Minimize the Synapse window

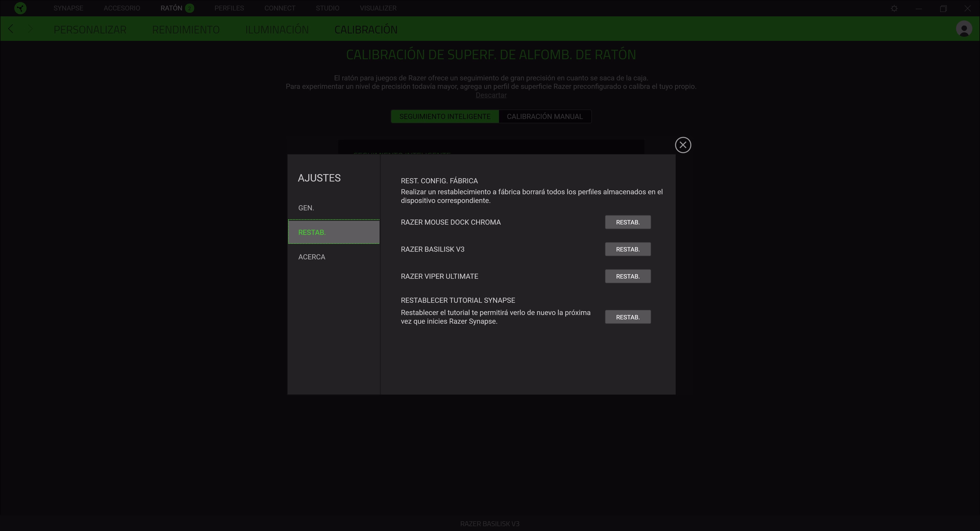click(x=919, y=8)
